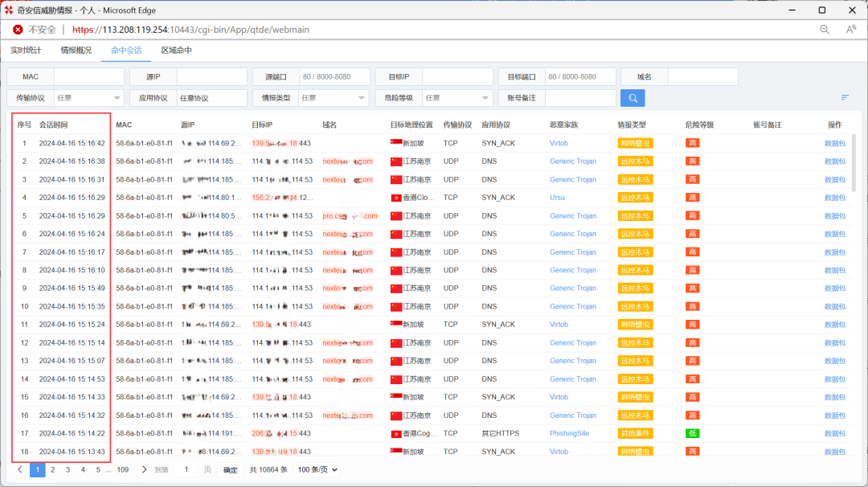Open the 100 条/页 page size dropdown
Image resolution: width=868 pixels, height=487 pixels.
tap(317, 470)
